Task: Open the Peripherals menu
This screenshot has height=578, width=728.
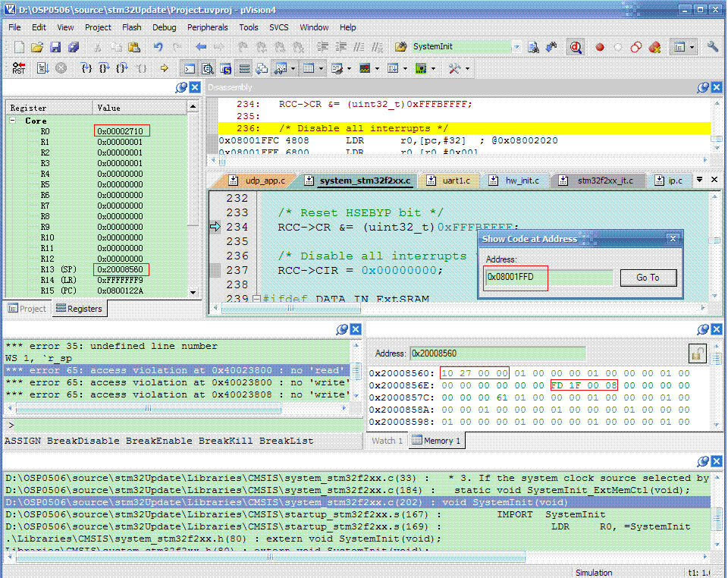Action: click(207, 27)
